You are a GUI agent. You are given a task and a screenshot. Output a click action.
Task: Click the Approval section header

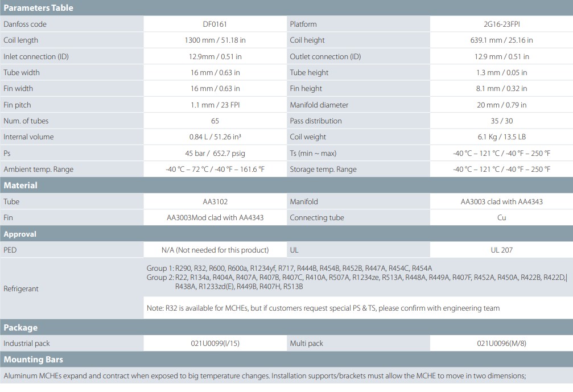[x=20, y=234]
